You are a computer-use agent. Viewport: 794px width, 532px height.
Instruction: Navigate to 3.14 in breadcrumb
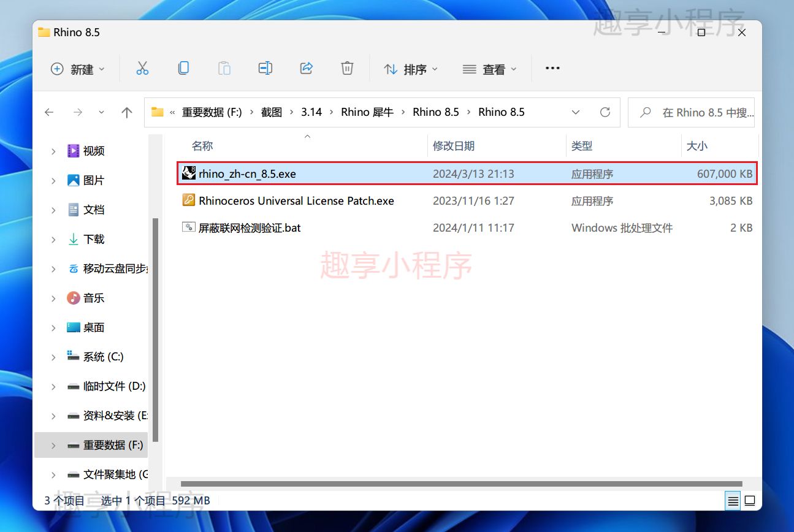point(311,112)
